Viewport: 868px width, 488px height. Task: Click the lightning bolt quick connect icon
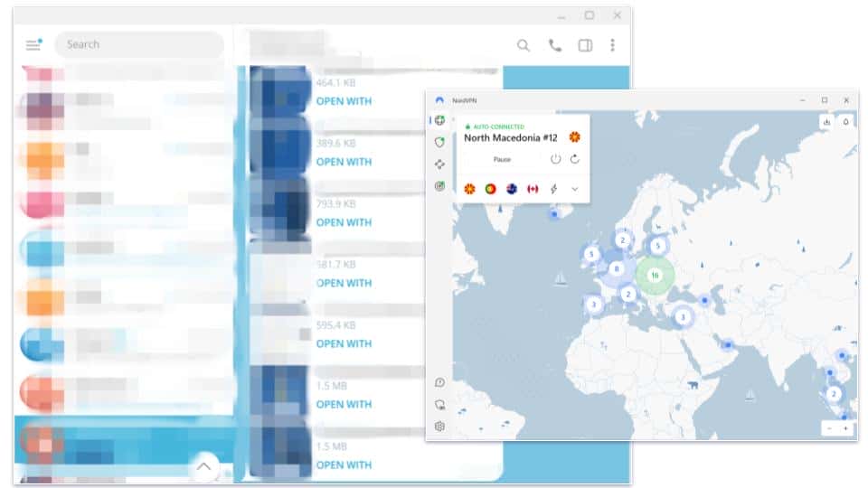(553, 189)
